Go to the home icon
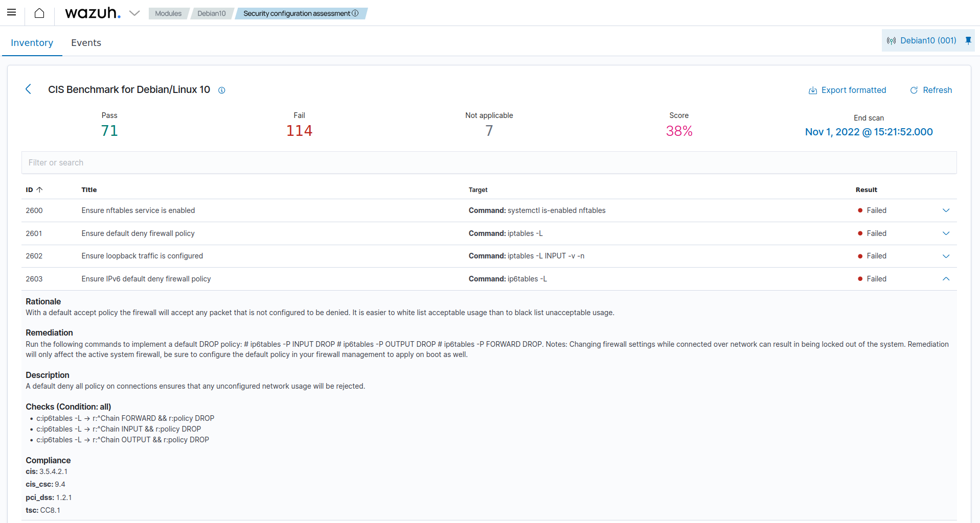This screenshot has width=980, height=523. (x=39, y=13)
